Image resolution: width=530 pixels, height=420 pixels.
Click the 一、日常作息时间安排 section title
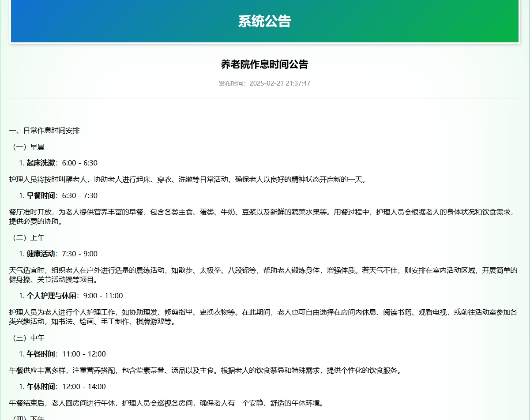45,131
